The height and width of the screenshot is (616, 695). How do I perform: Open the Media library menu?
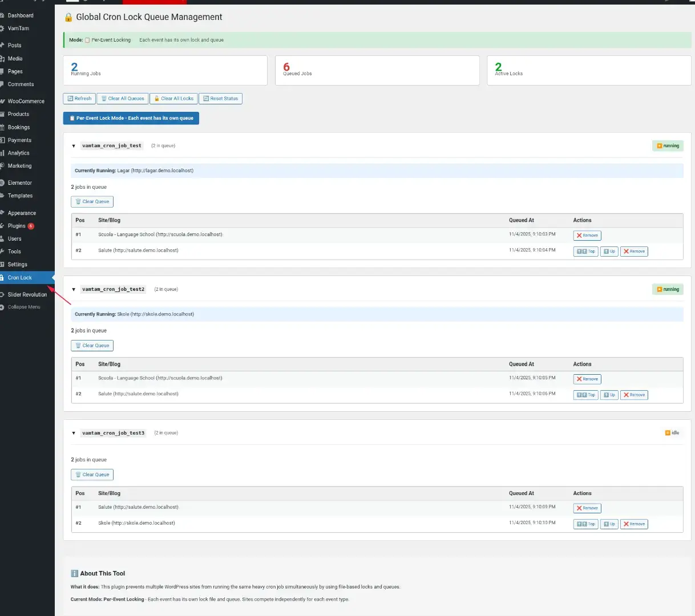coord(15,59)
